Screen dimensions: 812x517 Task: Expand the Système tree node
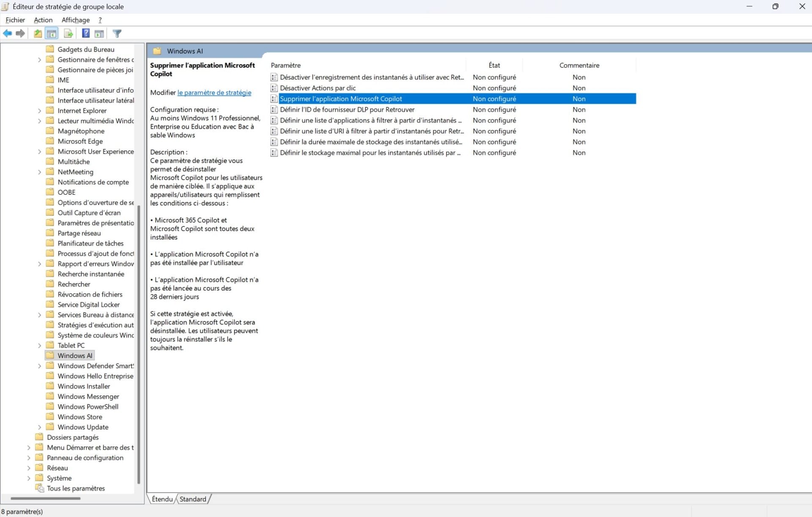[29, 478]
